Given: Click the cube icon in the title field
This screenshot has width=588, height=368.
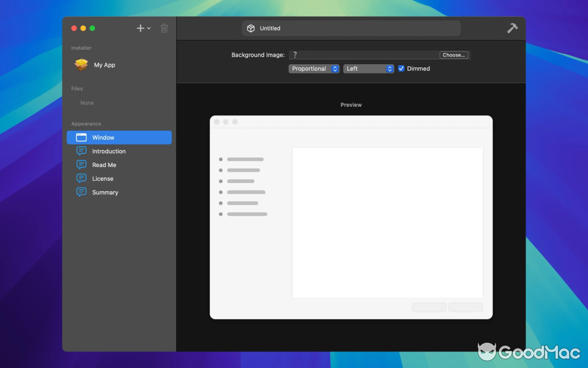Looking at the screenshot, I should (x=251, y=28).
